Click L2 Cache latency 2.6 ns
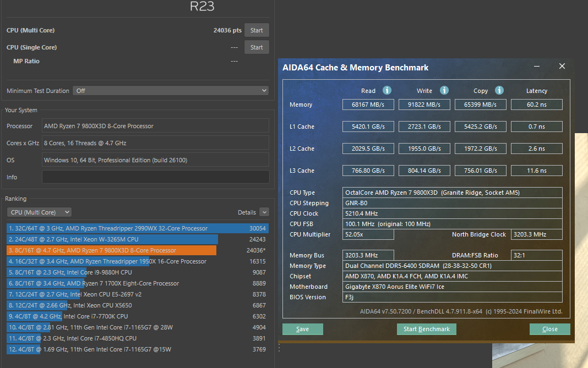Viewport: 588px width, 368px height. (x=537, y=149)
